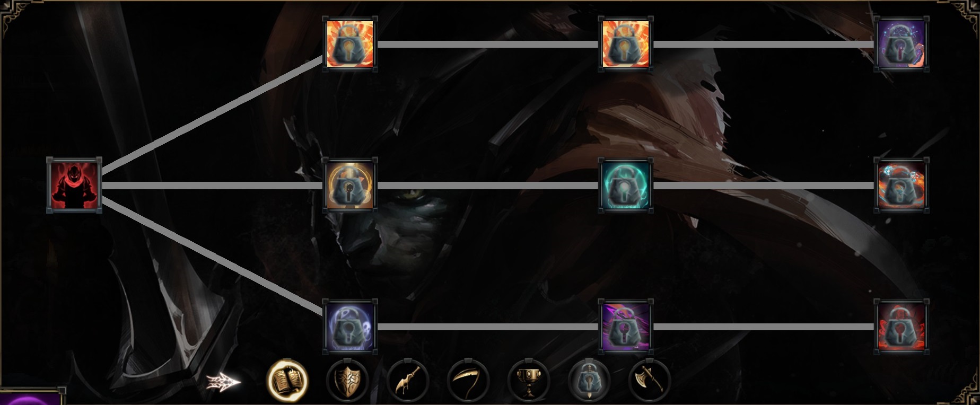The image size is (980, 405).
Task: Select the locked teal flame skill node
Action: [x=626, y=186]
